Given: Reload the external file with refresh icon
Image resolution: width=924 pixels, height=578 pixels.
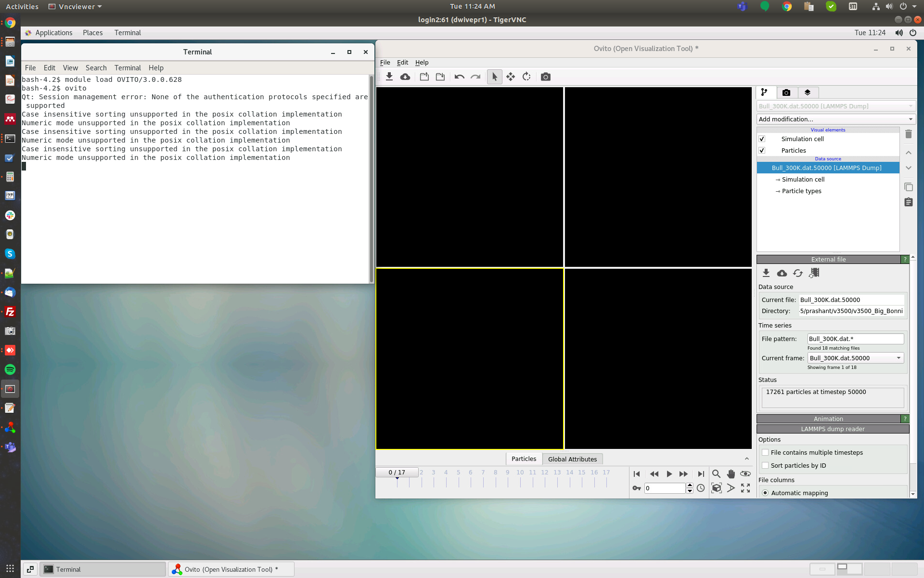Looking at the screenshot, I should 797,273.
